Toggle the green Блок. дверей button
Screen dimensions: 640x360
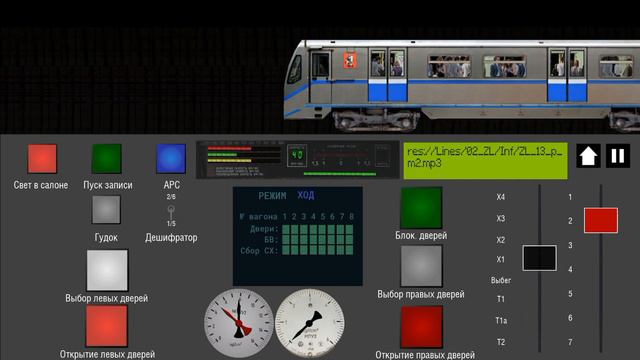pyautogui.click(x=421, y=208)
